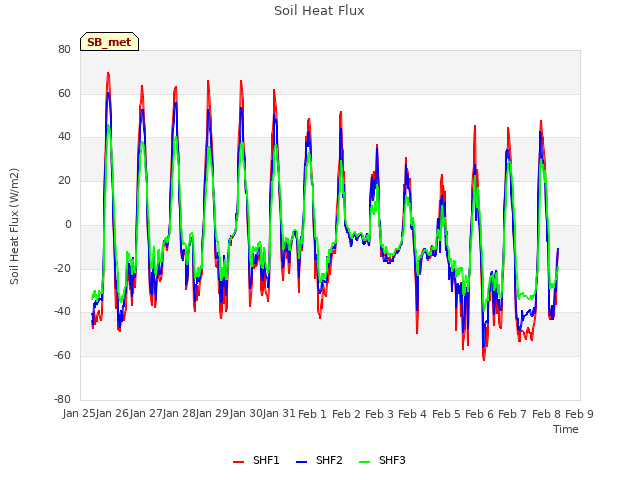The image size is (640, 480).
Task: Click the Feb 2 x-axis label
Action: coord(346,414)
